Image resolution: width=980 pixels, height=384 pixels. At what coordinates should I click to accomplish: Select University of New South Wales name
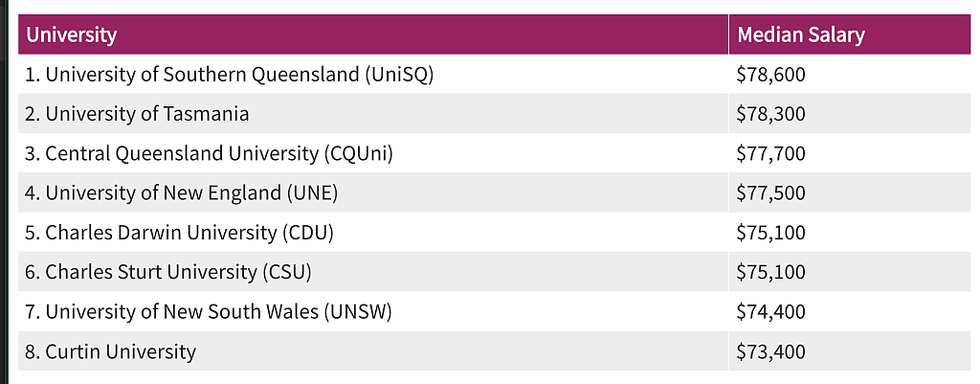tap(209, 311)
